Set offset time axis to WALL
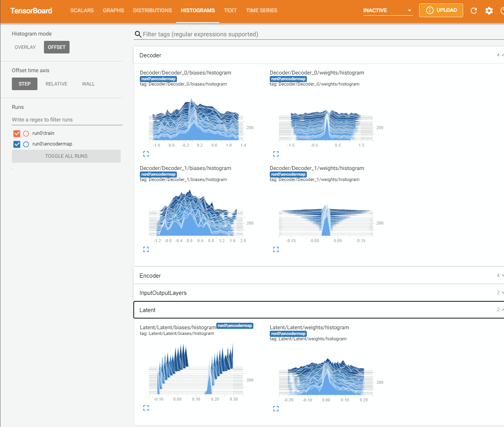The image size is (504, 427). tap(88, 84)
